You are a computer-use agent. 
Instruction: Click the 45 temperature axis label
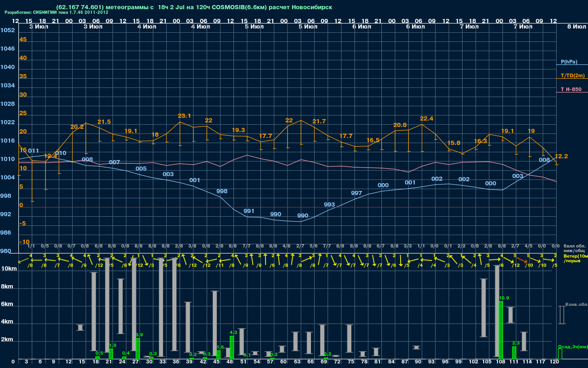click(23, 40)
